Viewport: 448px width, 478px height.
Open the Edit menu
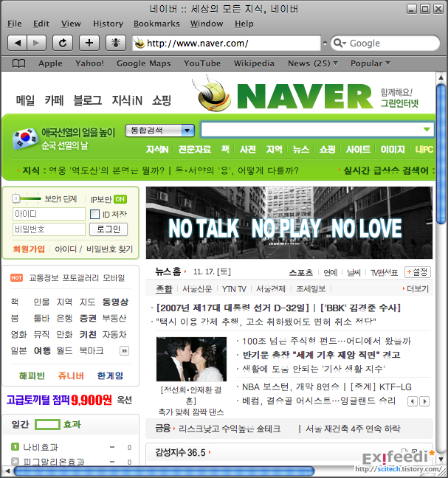[x=41, y=24]
